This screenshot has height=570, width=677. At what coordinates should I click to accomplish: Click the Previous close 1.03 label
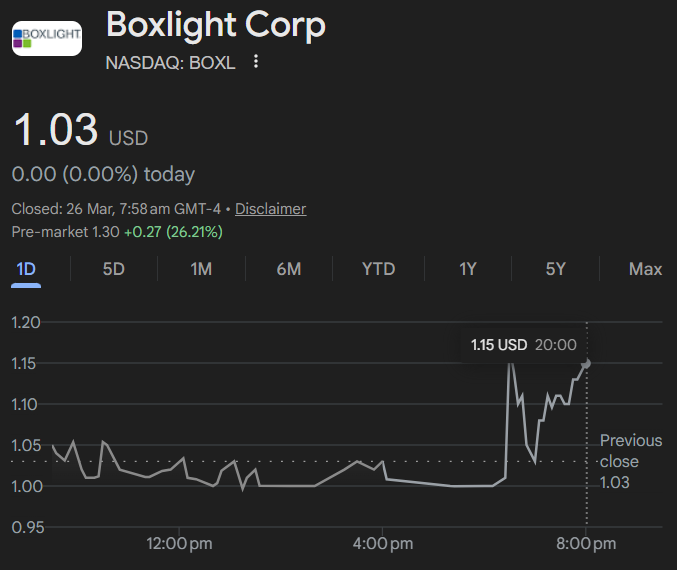tap(631, 461)
